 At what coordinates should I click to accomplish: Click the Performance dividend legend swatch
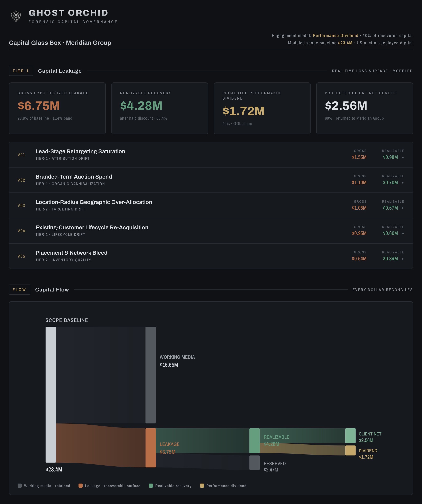point(202,486)
